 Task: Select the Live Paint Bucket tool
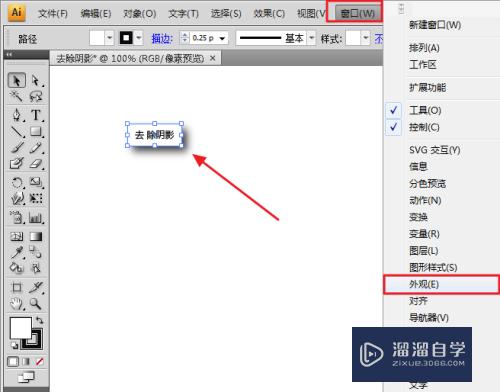click(x=17, y=268)
